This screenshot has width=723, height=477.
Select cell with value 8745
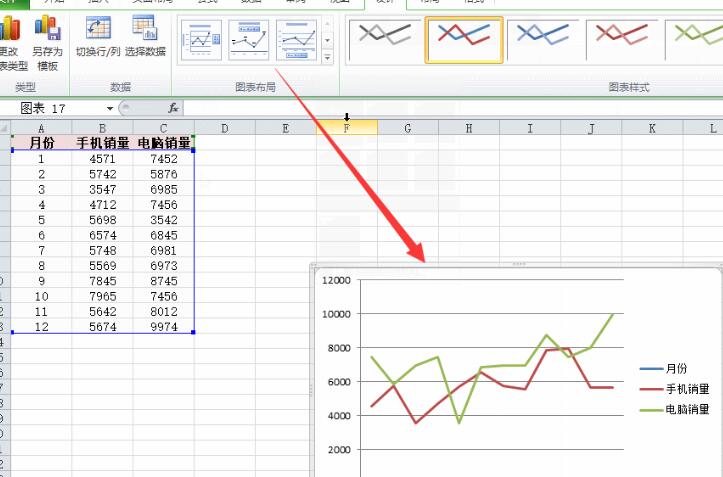point(164,281)
